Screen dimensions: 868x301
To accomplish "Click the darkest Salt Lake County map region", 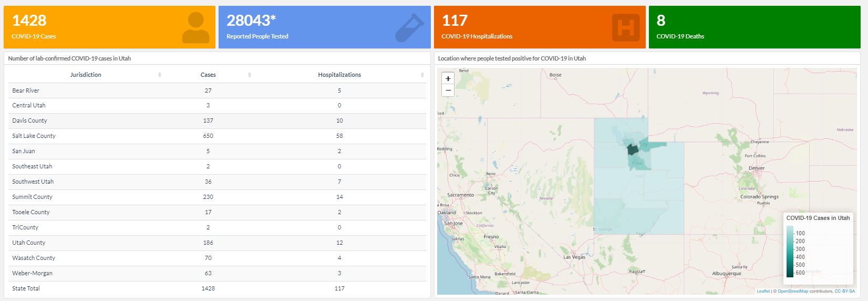I will coord(633,149).
